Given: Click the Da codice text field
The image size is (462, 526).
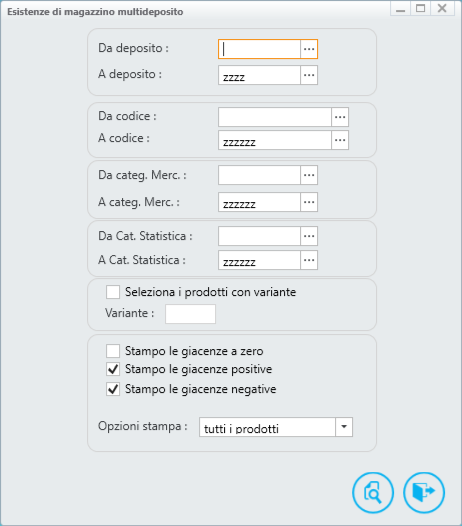Looking at the screenshot, I should (275, 117).
